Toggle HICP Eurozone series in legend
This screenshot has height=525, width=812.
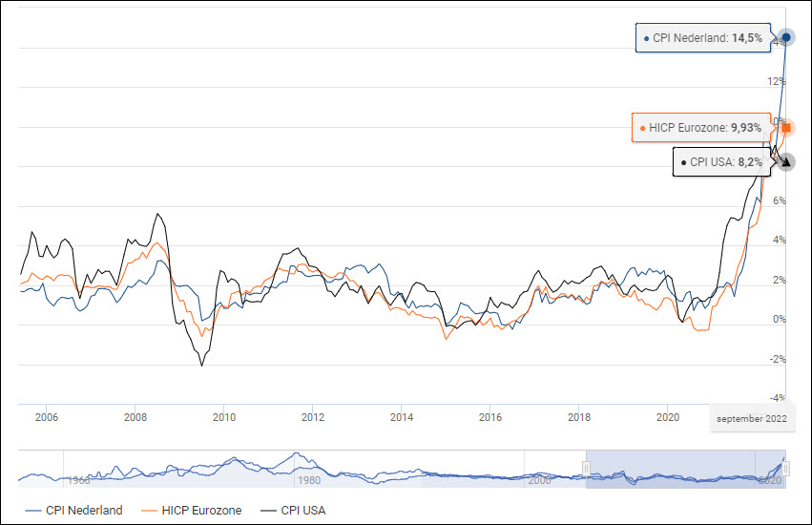pyautogui.click(x=196, y=511)
